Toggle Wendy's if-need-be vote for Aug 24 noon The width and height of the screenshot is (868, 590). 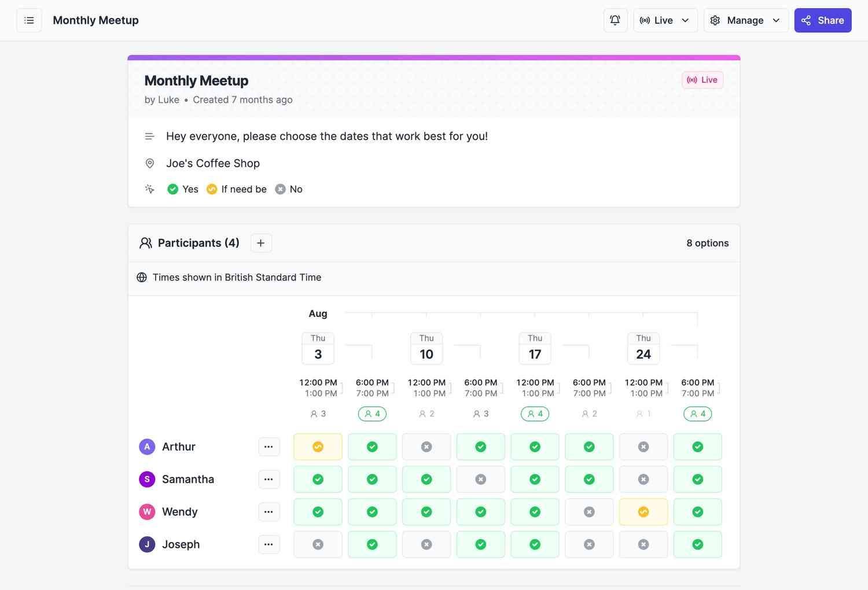pos(643,512)
